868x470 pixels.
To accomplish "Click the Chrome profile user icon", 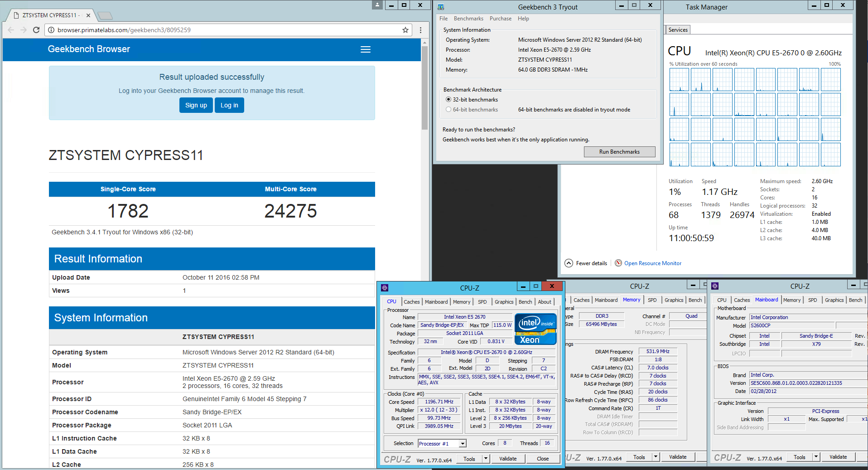I will pyautogui.click(x=377, y=5).
